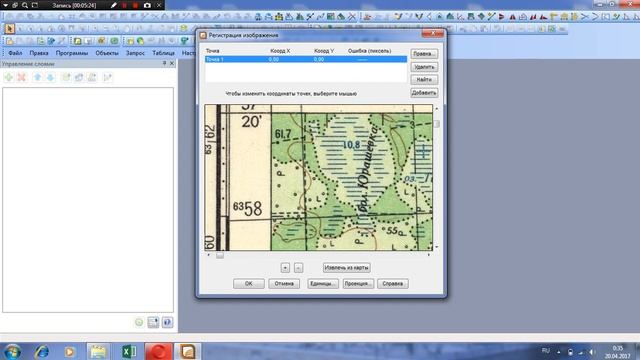Click the red X remove layer icon
640x360 pixels.
tap(22, 77)
